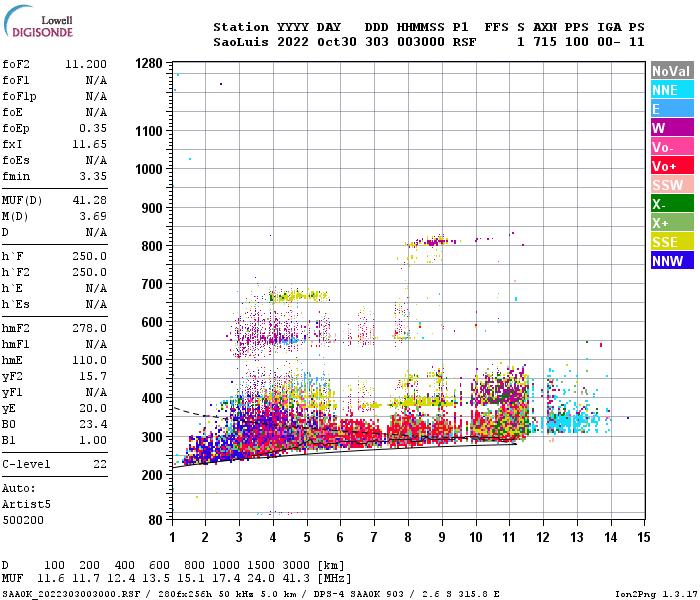Click the Oct30 date in header
700x600 pixels.
[x=337, y=42]
